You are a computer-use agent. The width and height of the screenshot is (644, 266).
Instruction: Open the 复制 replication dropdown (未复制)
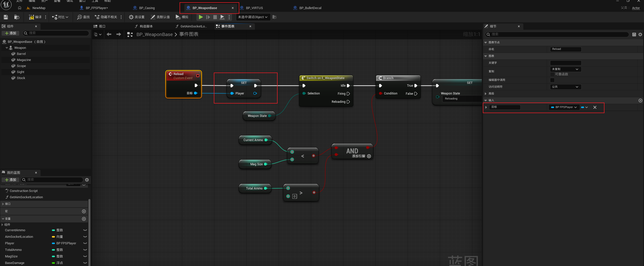click(x=565, y=69)
